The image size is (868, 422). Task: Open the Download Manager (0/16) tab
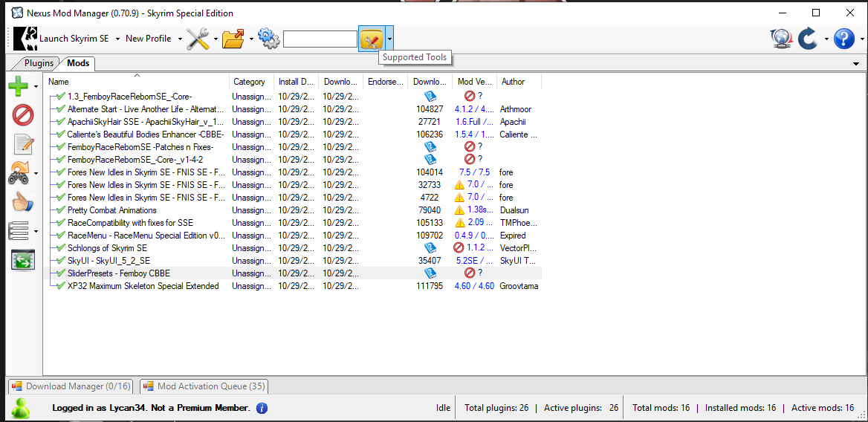72,386
